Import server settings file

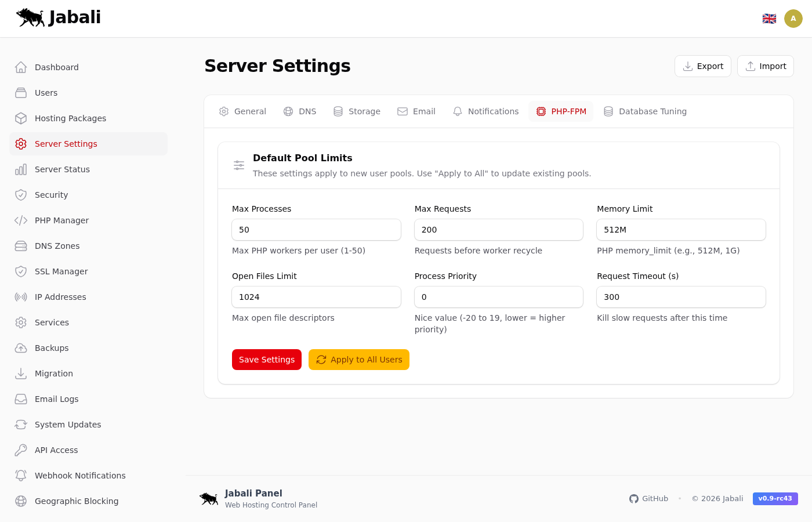coord(765,66)
